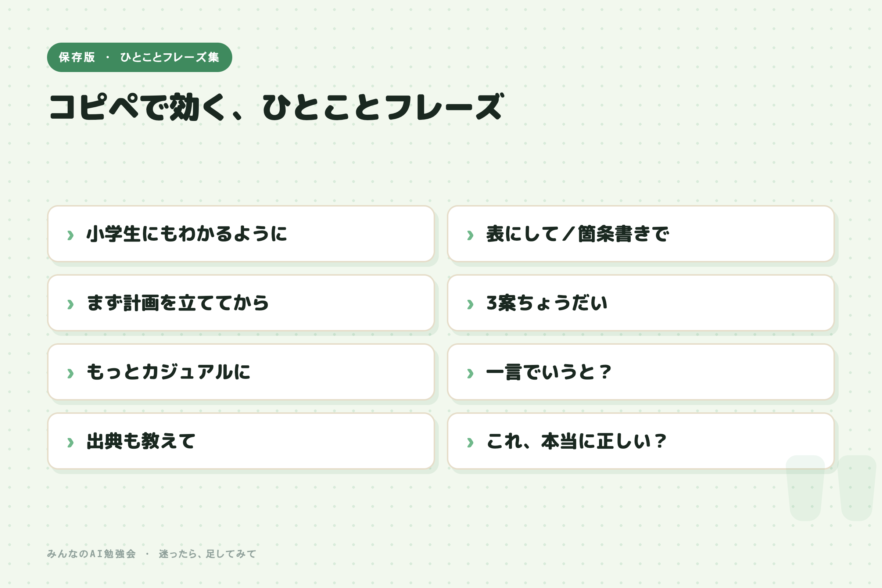The height and width of the screenshot is (588, 882).
Task: Click chevron icon beside 出典も教えて
Action: 70,442
